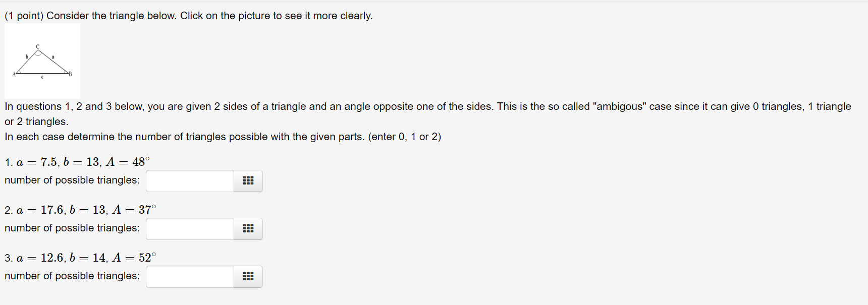Focus the answer box for the a=12.6 problem
This screenshot has height=305, width=868.
pos(189,276)
